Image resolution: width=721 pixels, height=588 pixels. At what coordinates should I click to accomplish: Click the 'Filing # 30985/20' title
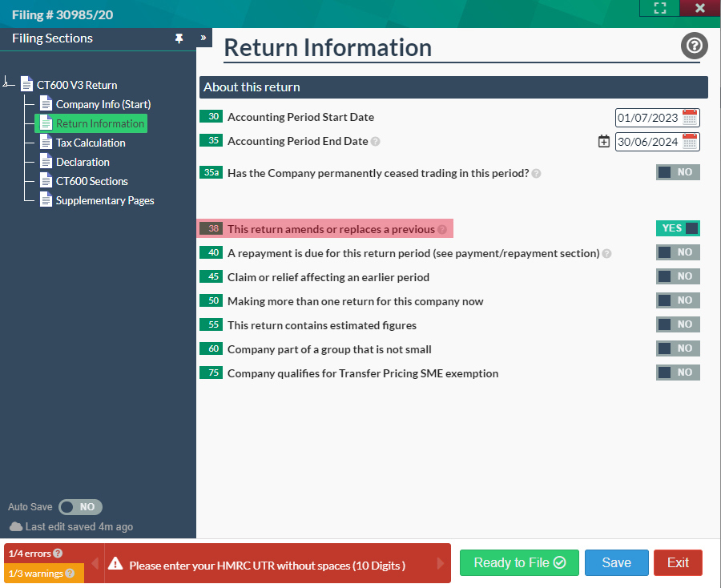click(x=62, y=14)
